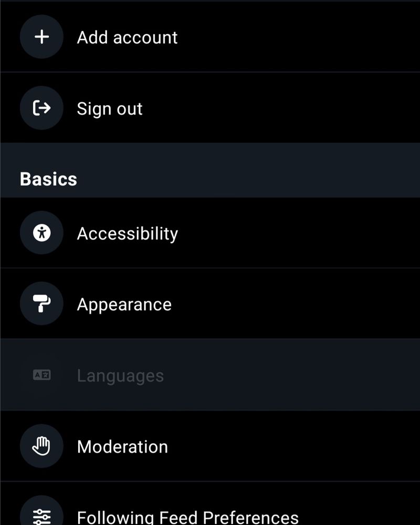Go to Appearance settings label
The image size is (420, 525).
click(124, 304)
